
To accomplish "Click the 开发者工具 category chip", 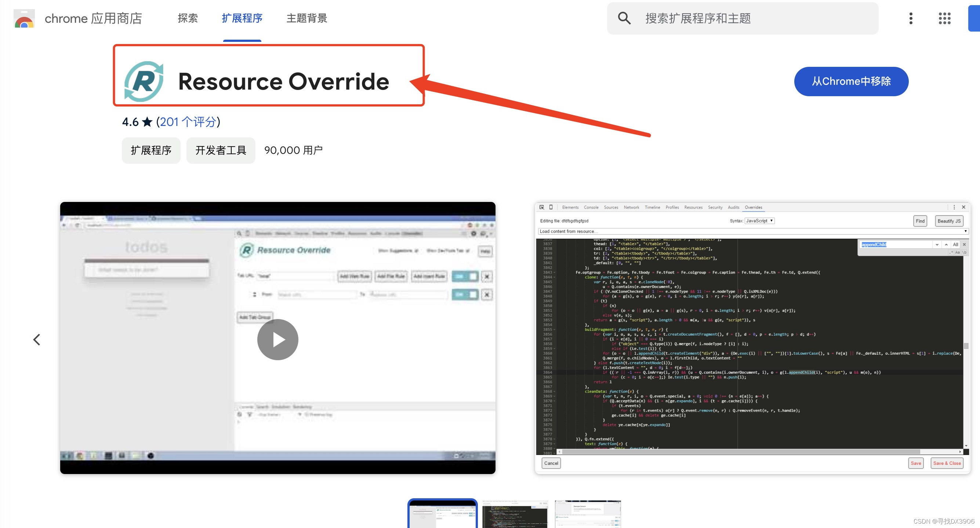I will tap(221, 151).
